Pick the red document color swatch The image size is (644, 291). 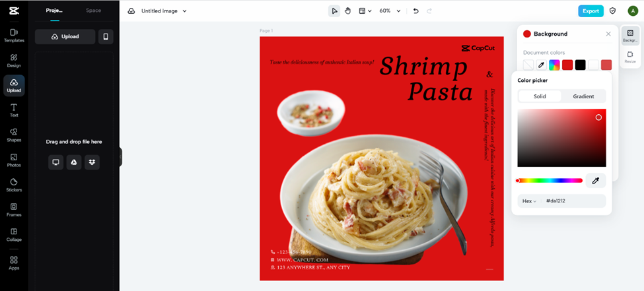click(567, 65)
